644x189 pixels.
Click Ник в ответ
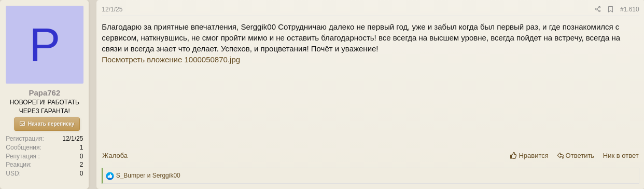coord(621,155)
